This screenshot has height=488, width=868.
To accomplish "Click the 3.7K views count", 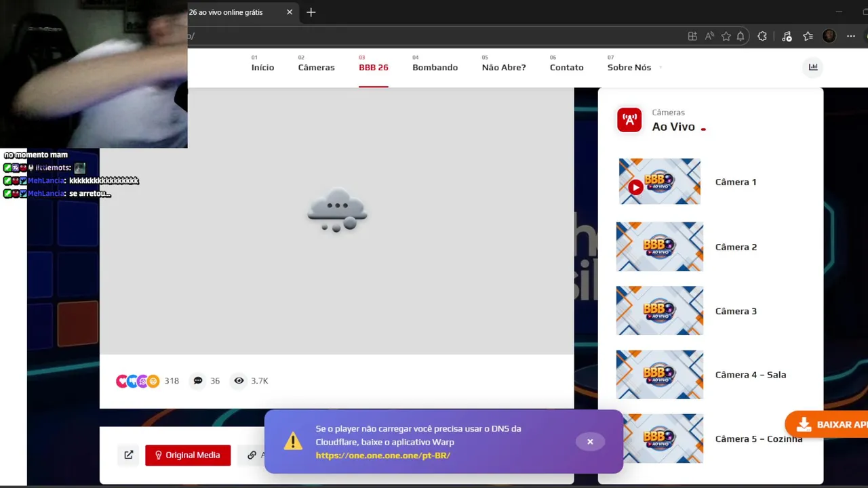I will click(x=260, y=381).
